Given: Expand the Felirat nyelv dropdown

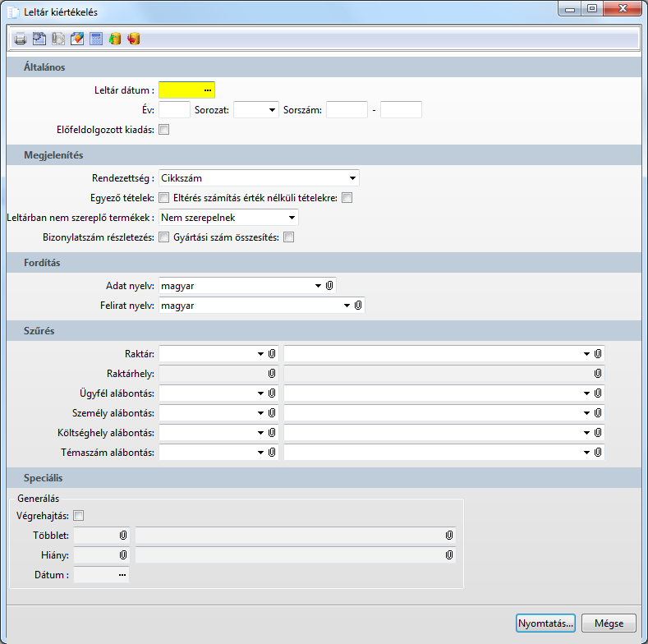Looking at the screenshot, I should tap(347, 306).
